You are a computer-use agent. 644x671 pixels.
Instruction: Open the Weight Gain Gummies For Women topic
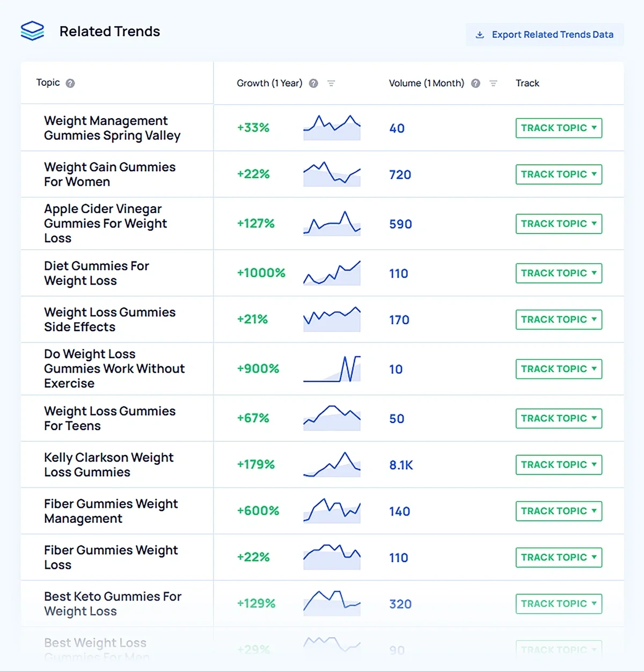(109, 174)
